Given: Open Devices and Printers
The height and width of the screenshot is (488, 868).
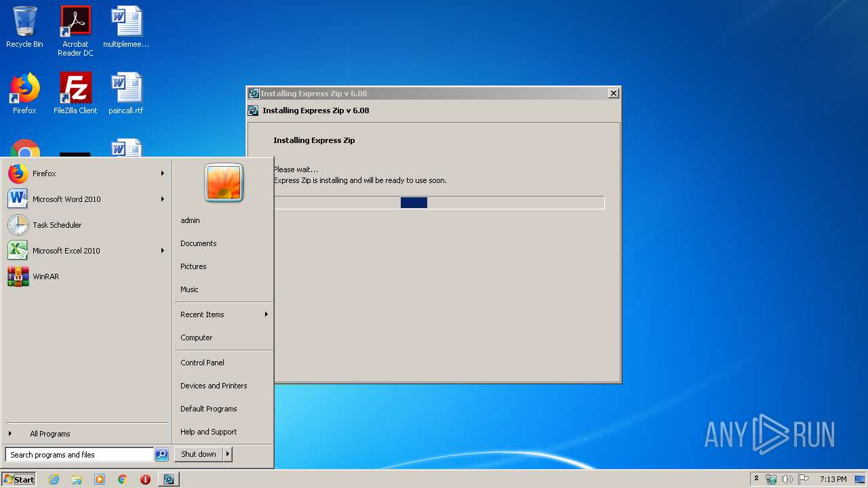Looking at the screenshot, I should point(214,386).
